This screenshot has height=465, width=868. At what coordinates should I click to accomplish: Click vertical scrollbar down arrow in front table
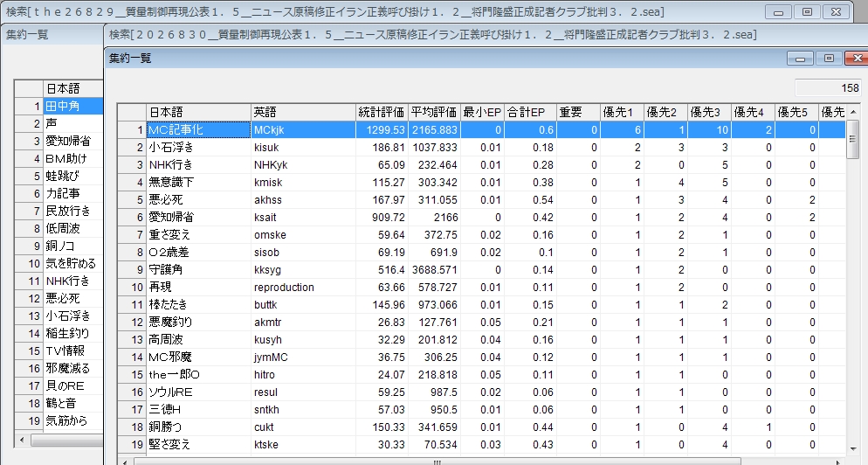(x=852, y=448)
